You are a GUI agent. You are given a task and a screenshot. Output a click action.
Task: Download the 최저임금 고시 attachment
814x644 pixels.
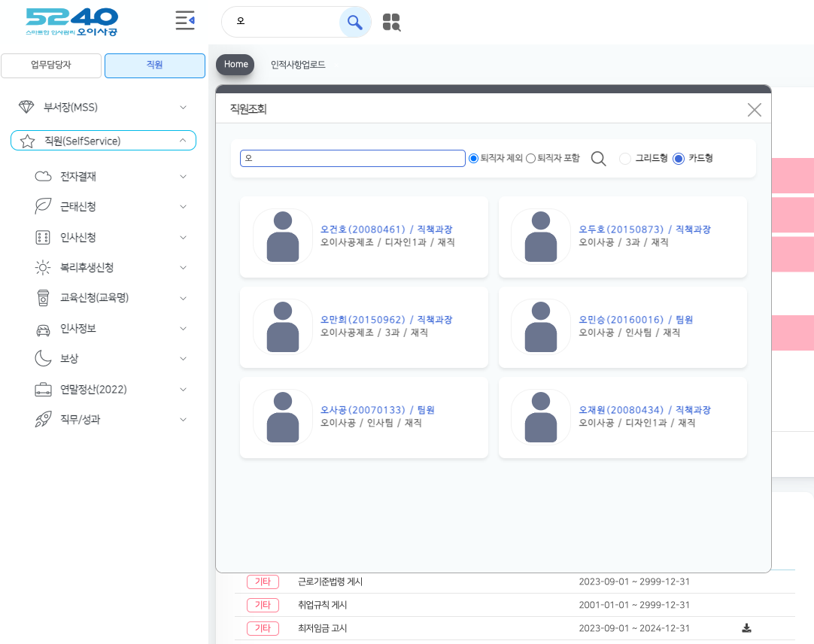point(746,628)
